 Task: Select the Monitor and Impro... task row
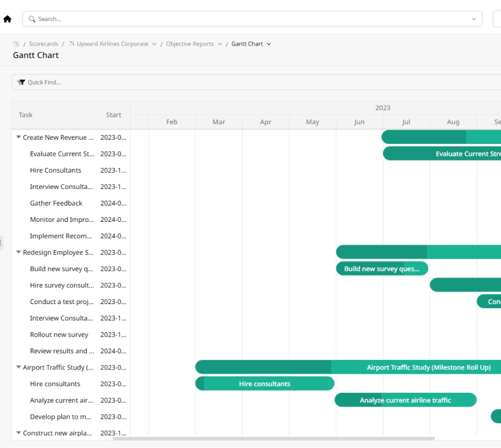click(71, 220)
